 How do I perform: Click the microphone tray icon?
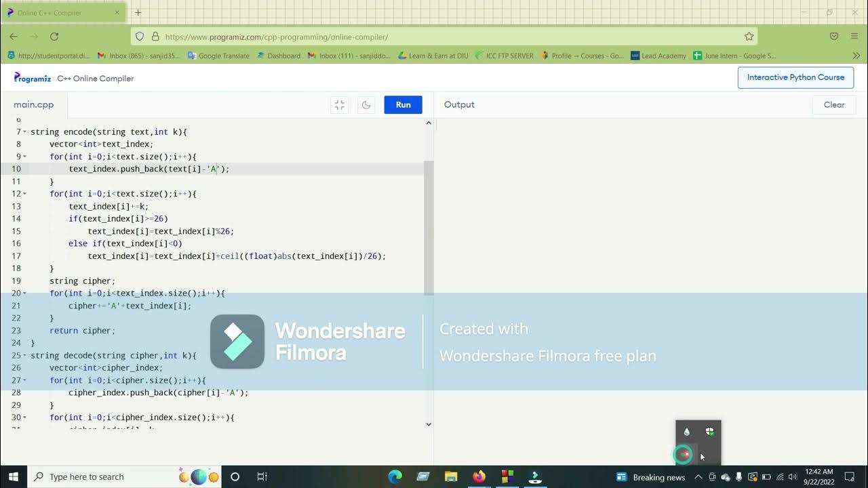[738, 476]
